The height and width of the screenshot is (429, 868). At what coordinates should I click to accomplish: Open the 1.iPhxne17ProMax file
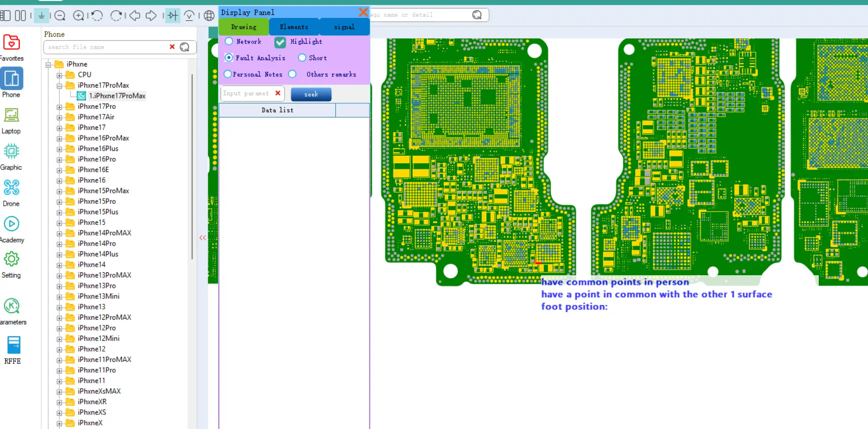[x=117, y=96]
